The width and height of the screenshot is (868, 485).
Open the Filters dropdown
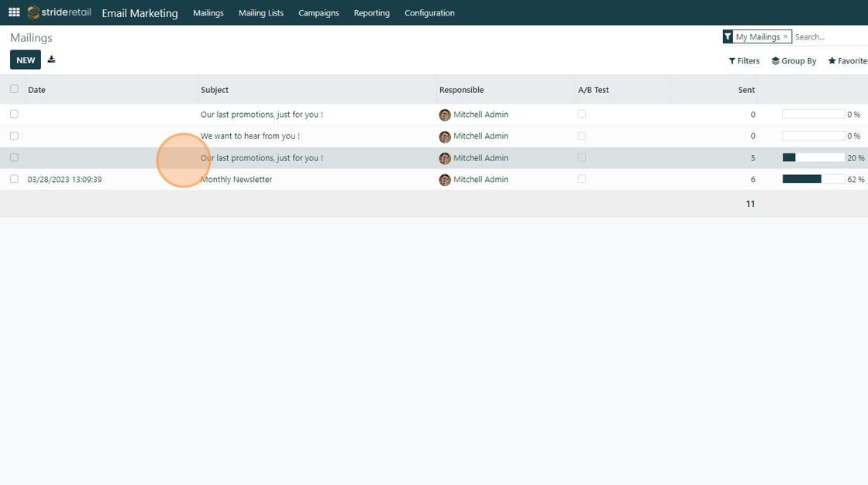coord(744,61)
